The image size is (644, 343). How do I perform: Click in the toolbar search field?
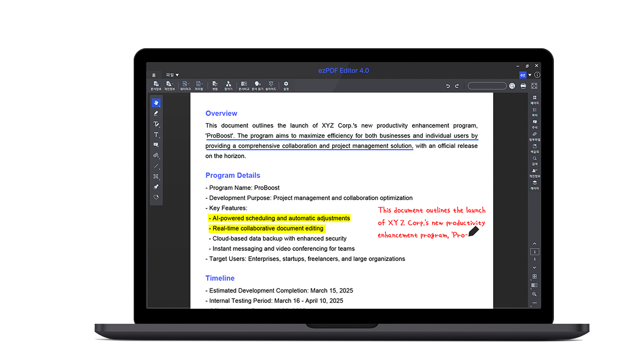click(x=487, y=86)
